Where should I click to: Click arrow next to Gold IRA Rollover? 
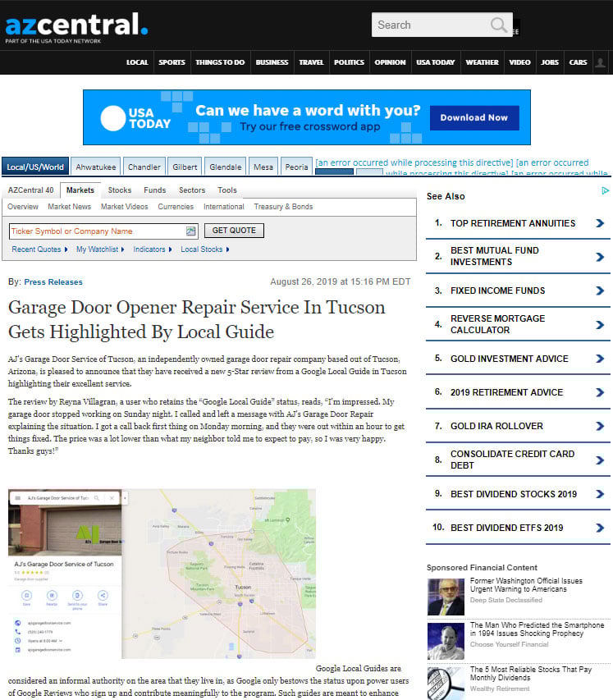(600, 427)
